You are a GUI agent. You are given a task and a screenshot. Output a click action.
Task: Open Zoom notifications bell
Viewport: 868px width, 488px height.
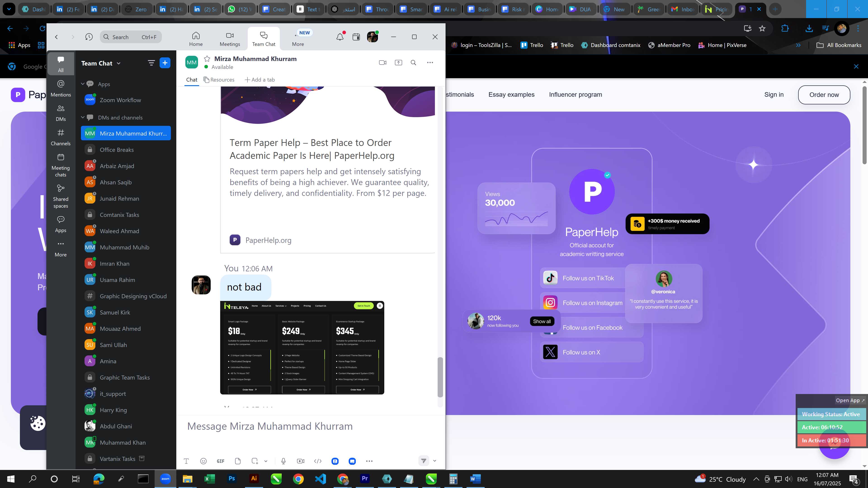(x=340, y=37)
